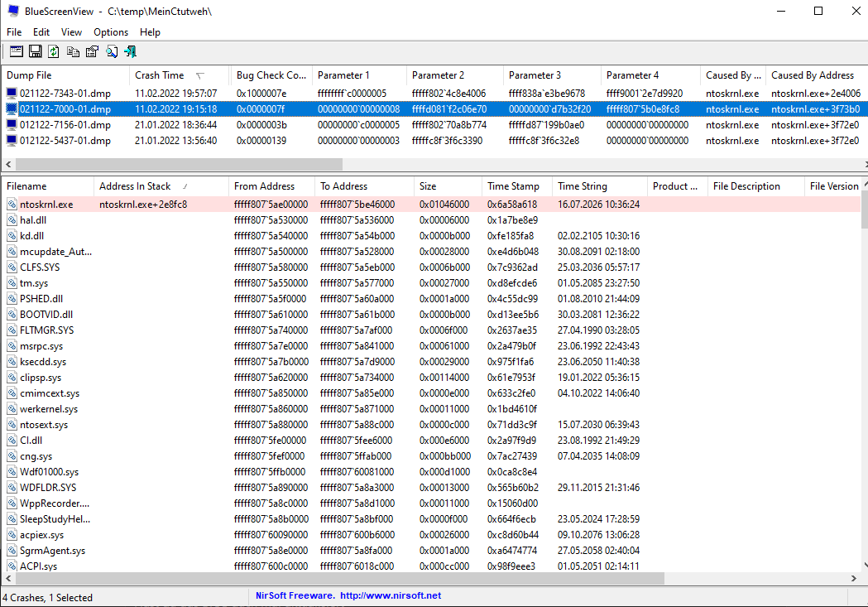
Task: Select the SleepStudyHel... driver row
Action: click(432, 519)
